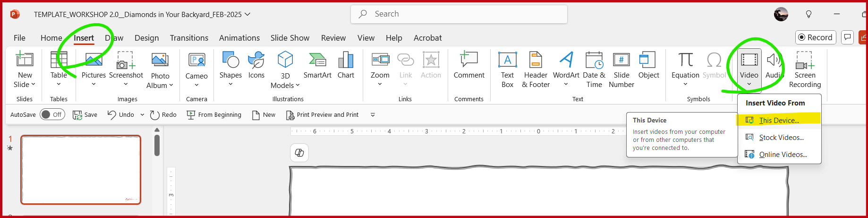Click the Video button icon

pos(749,60)
